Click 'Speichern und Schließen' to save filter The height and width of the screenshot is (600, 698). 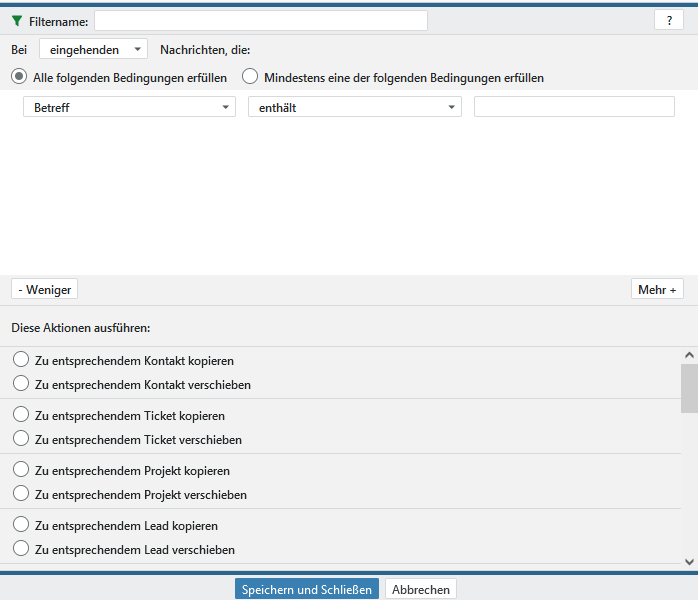click(x=307, y=589)
